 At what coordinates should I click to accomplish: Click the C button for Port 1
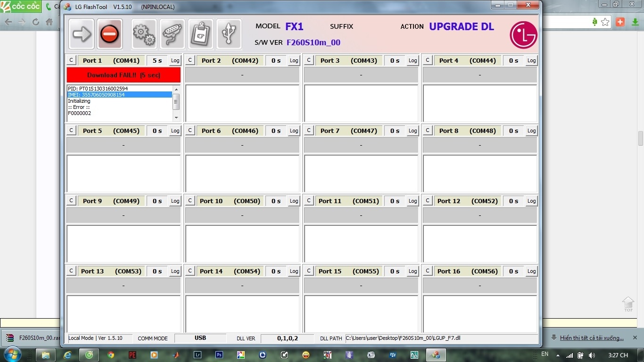coord(71,60)
